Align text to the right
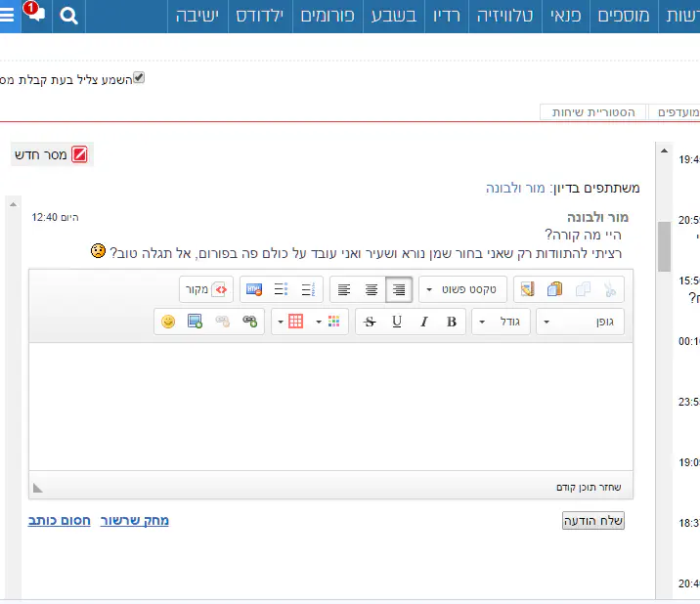Image resolution: width=700 pixels, height=604 pixels. 399,290
